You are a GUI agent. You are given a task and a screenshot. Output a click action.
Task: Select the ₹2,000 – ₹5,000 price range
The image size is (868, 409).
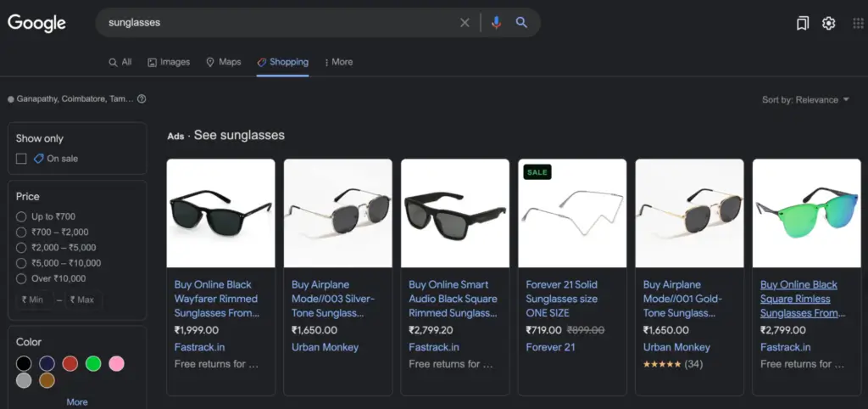tap(21, 248)
